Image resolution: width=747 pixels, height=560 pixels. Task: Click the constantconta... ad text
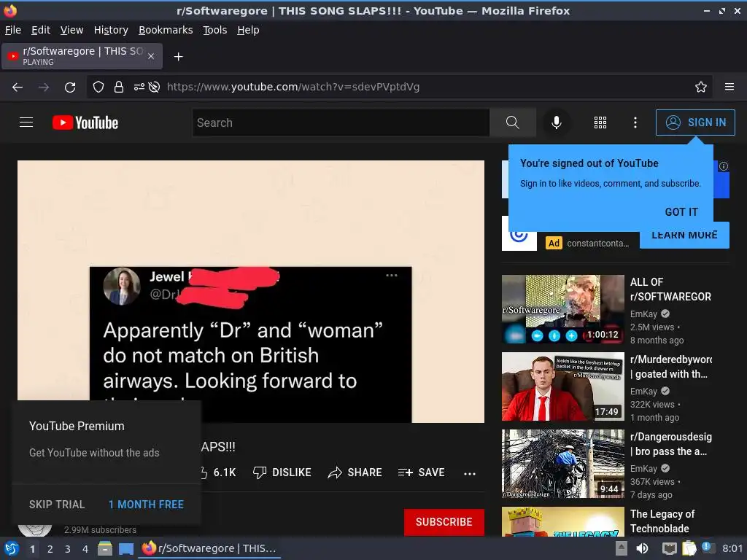[598, 244]
